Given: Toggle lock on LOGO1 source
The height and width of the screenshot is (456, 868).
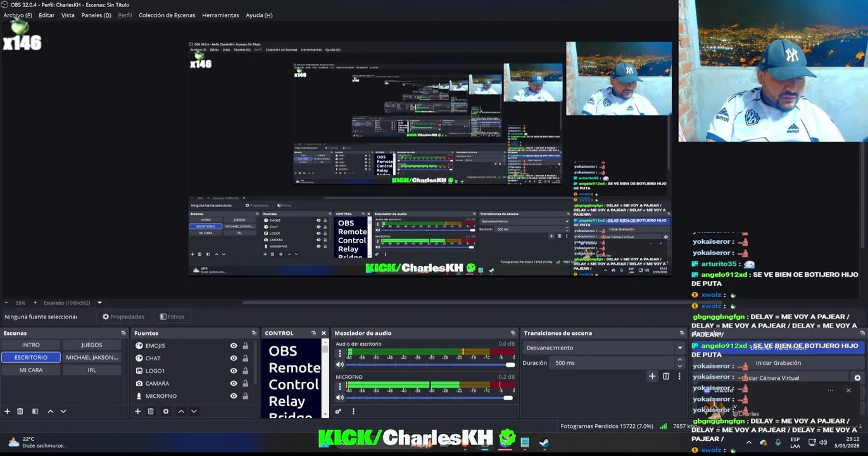Looking at the screenshot, I should tap(246, 370).
